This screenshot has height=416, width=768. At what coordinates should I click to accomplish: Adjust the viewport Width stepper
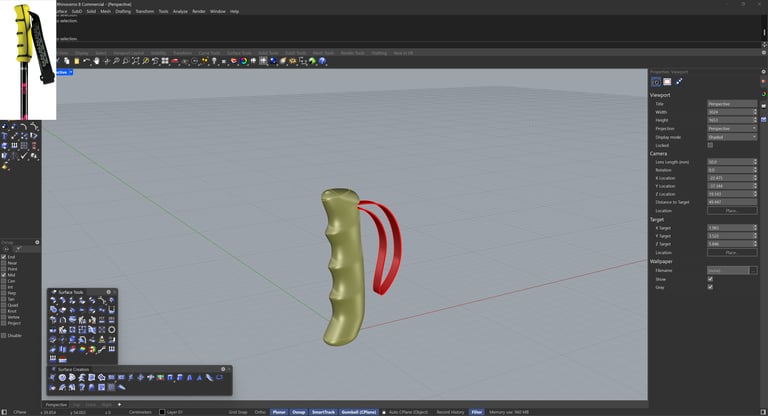755,112
